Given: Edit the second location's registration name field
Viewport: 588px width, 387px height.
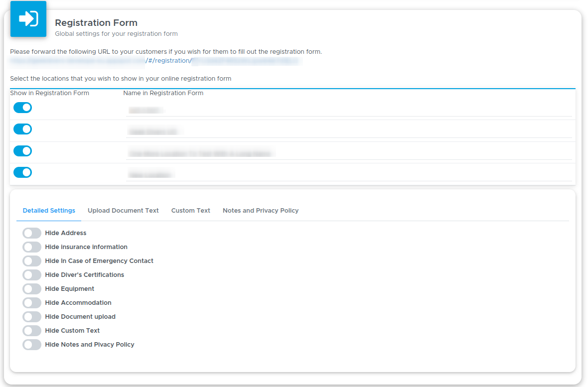Looking at the screenshot, I should click(x=349, y=131).
